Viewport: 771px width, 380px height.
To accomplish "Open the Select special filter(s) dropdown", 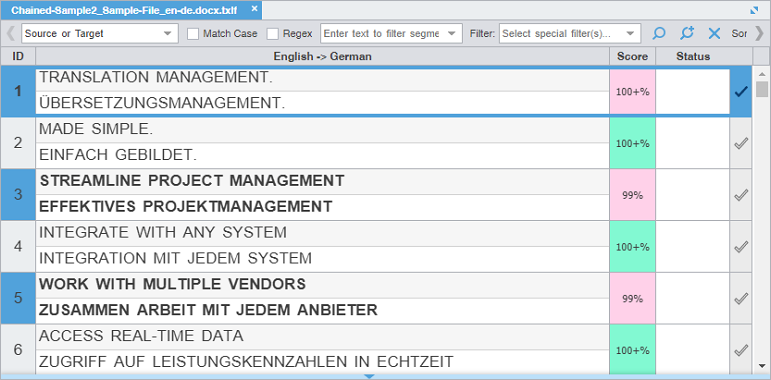I will (x=570, y=33).
